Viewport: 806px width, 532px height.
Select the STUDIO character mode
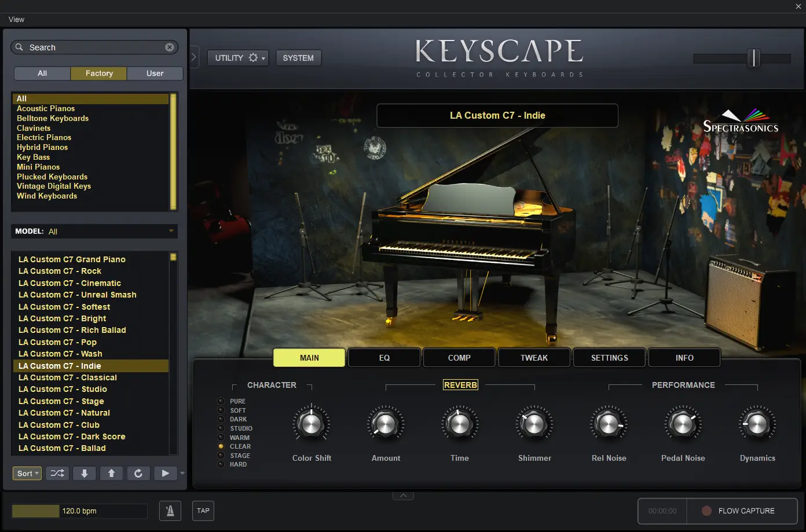coord(221,428)
